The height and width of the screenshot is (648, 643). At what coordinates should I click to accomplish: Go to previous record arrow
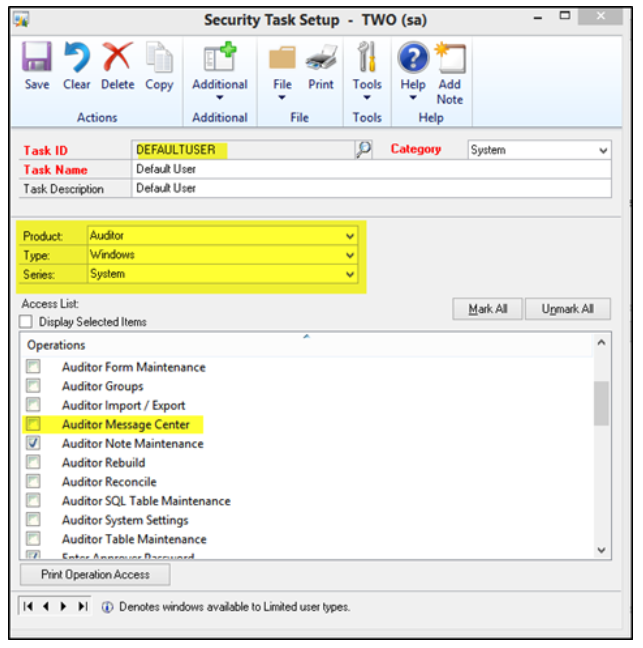click(45, 606)
